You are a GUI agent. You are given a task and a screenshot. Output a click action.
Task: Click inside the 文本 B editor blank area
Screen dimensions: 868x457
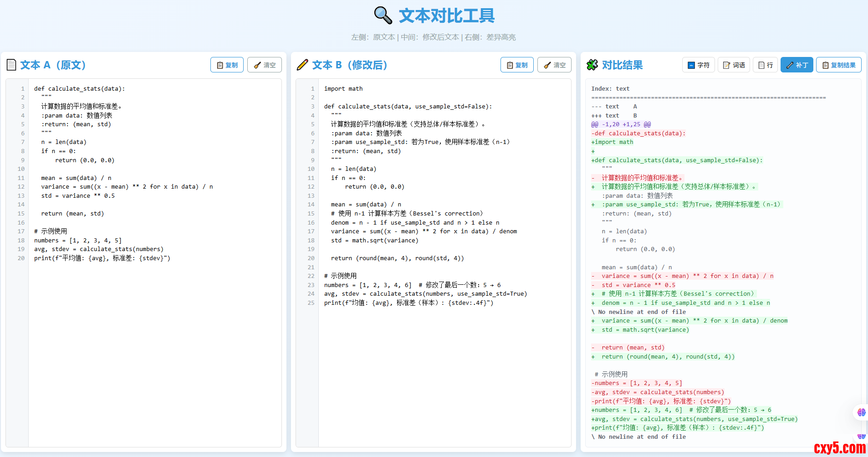[x=444, y=374]
